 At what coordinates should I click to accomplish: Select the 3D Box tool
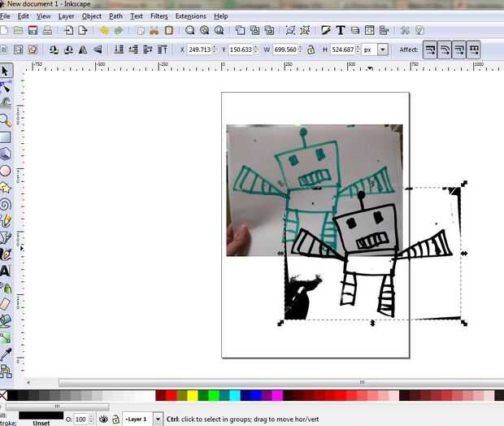pyautogui.click(x=5, y=154)
